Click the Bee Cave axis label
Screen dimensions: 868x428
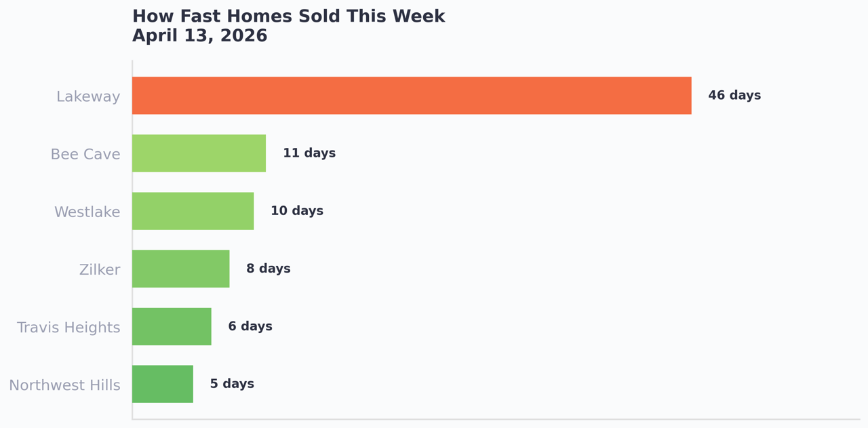pyautogui.click(x=85, y=155)
